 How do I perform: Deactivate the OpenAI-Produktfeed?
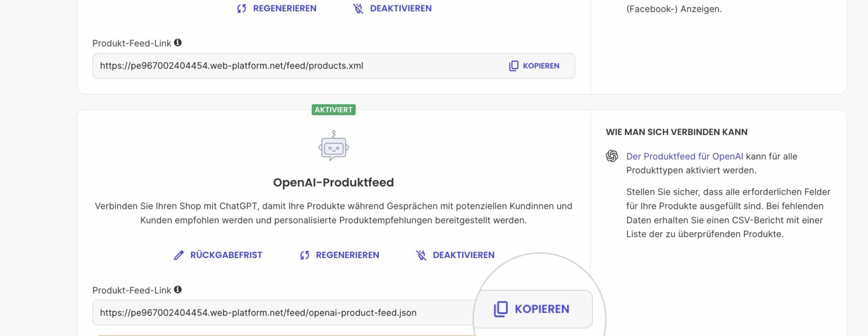[x=455, y=255]
